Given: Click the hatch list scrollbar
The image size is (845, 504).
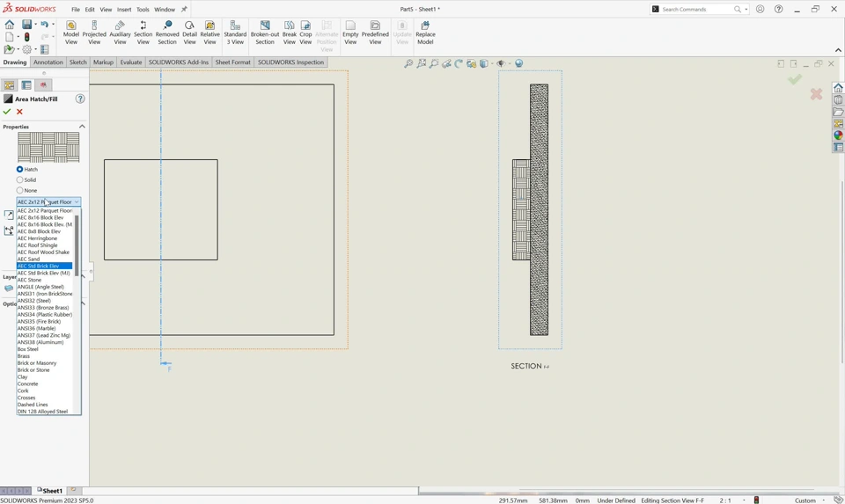Looking at the screenshot, I should point(77,244).
